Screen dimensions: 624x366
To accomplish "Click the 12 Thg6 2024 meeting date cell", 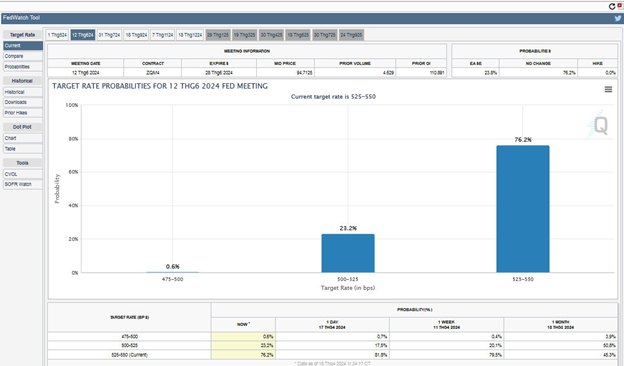I will [86, 73].
